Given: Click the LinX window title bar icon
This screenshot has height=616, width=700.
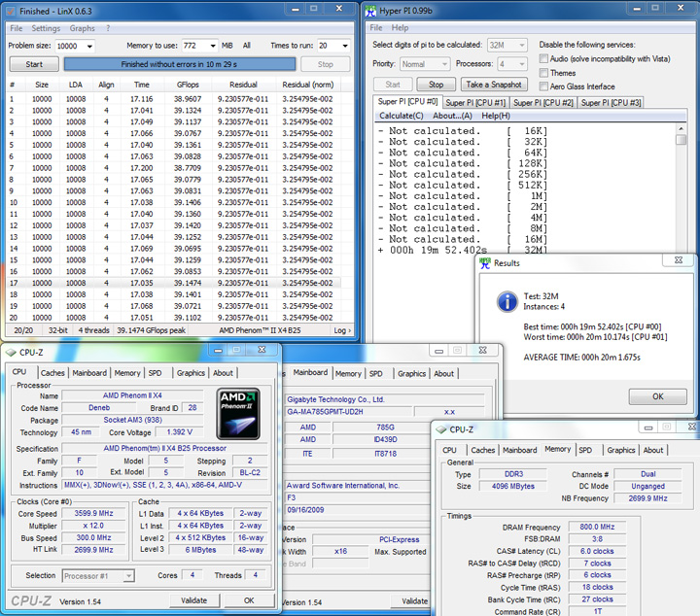Looking at the screenshot, I should pos(11,10).
